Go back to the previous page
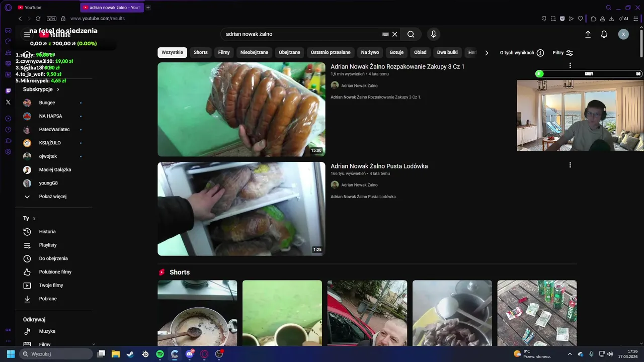Viewport: 644px width, 362px height. pyautogui.click(x=20, y=19)
